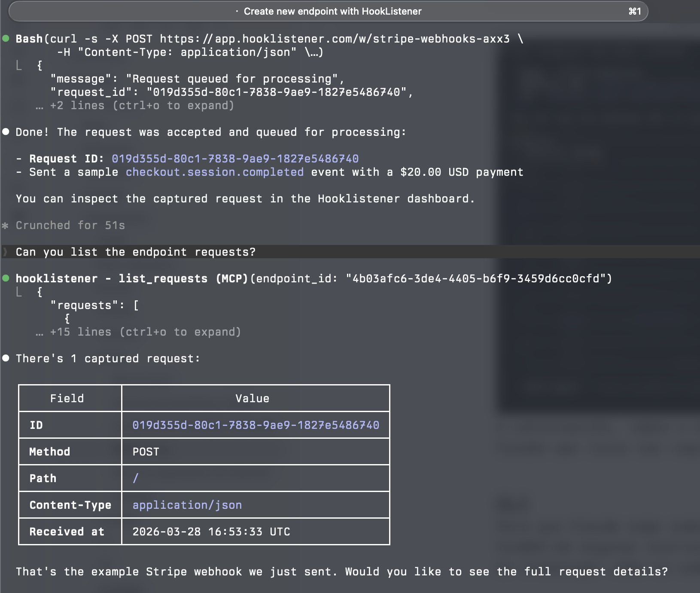Image resolution: width=700 pixels, height=593 pixels.
Task: Click the output connector icon under the Bash call
Action: click(x=18, y=65)
